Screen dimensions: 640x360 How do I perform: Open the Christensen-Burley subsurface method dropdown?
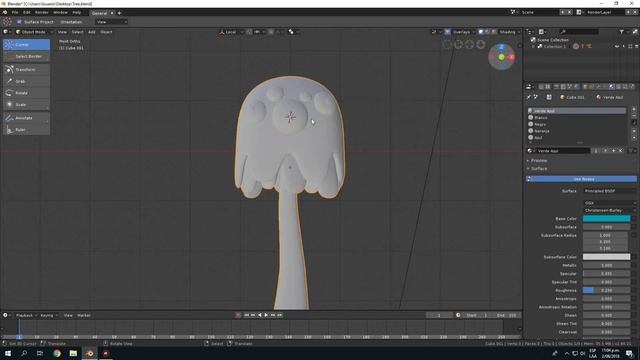pos(610,211)
